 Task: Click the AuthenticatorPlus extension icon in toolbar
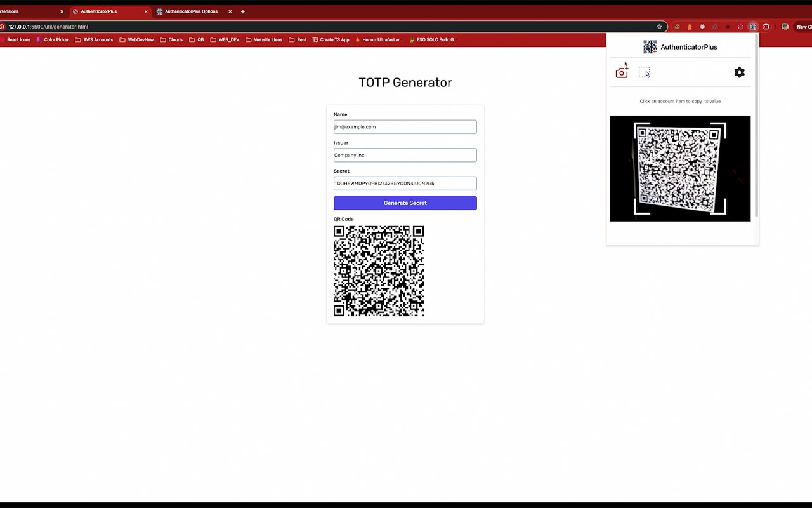tap(753, 26)
